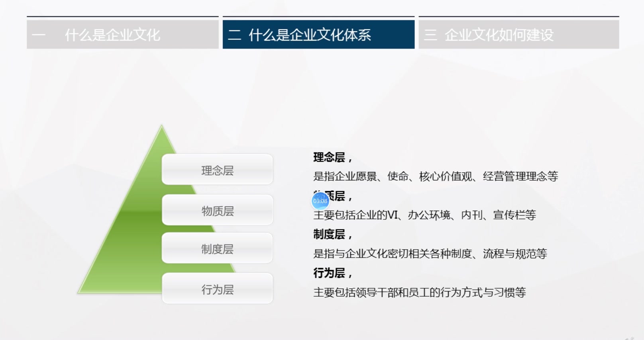Click the line 是指与企业文化密切相关各种制度、流程与规范等
Viewport: 644px width, 340px height.
click(430, 254)
